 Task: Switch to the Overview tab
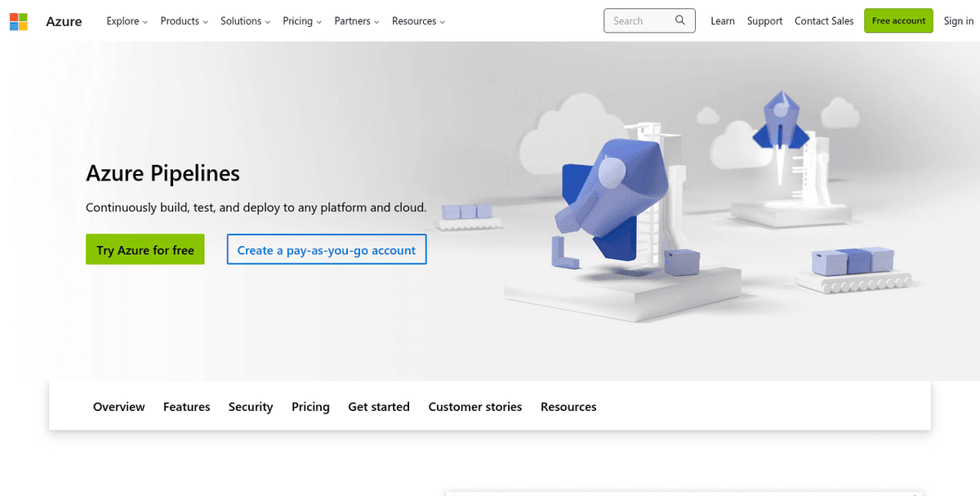pyautogui.click(x=118, y=406)
